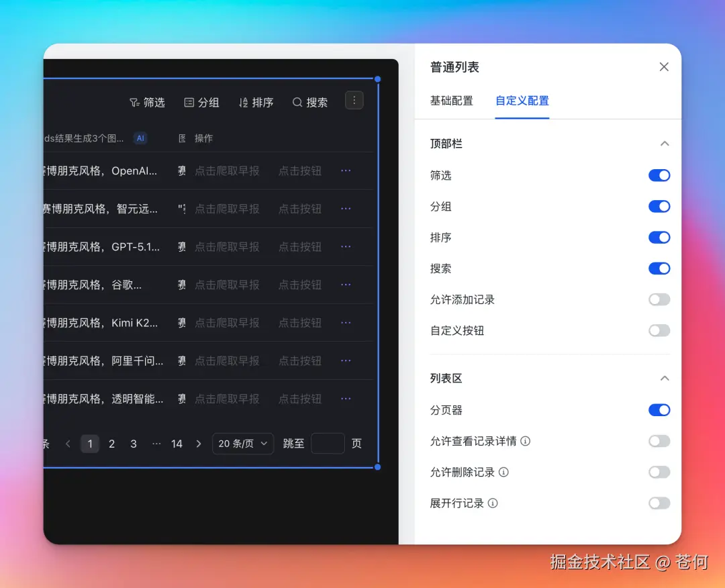725x588 pixels.
Task: Enable 展开行记录 toggle
Action: click(x=659, y=503)
